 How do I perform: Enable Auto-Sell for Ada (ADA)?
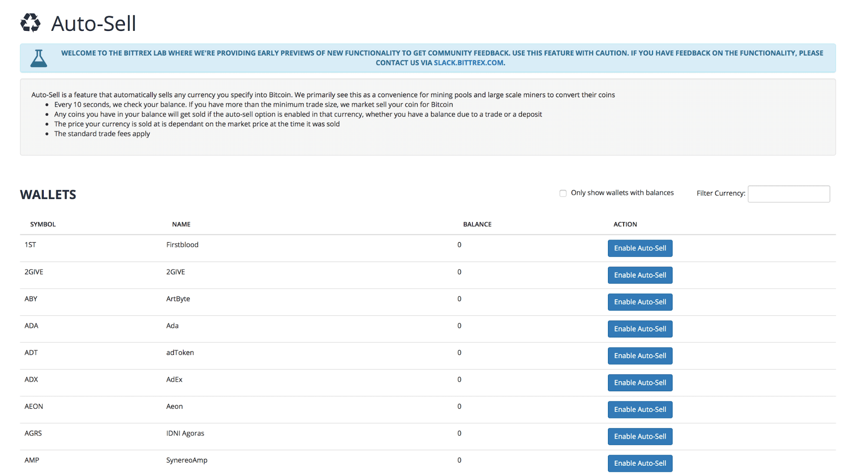[640, 329]
